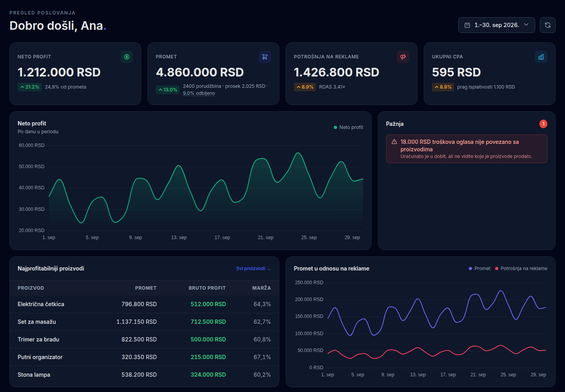Click the refresh data icon button
The width and height of the screenshot is (565, 392).
[x=548, y=25]
